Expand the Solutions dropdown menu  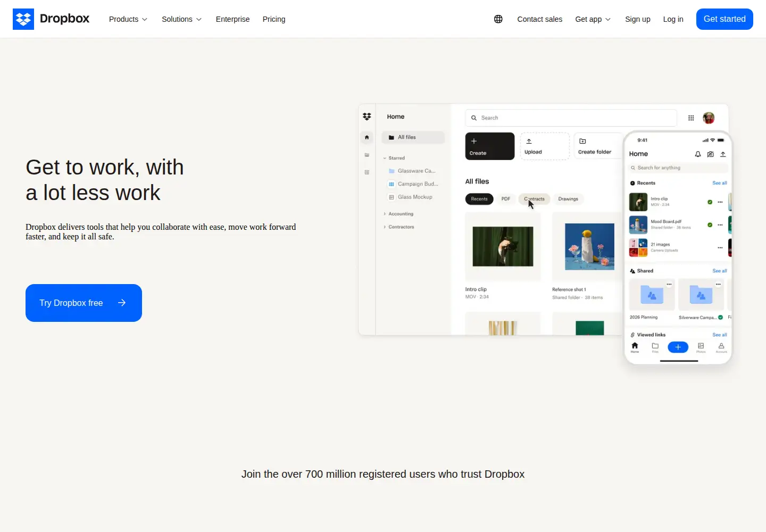coord(181,19)
